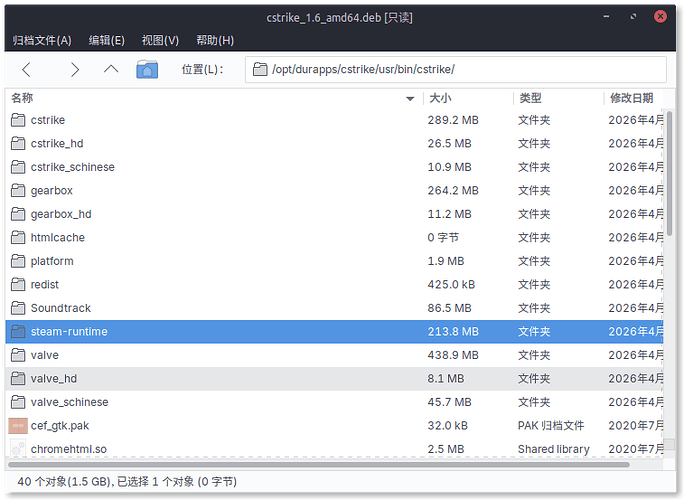Select the valve folder name
This screenshot has height=500, width=684.
point(44,355)
